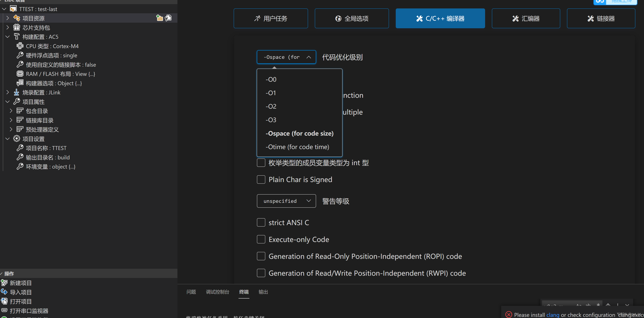Viewport: 644px width, 318px height.
Task: Click the 新建项目 icon
Action: tap(4, 283)
